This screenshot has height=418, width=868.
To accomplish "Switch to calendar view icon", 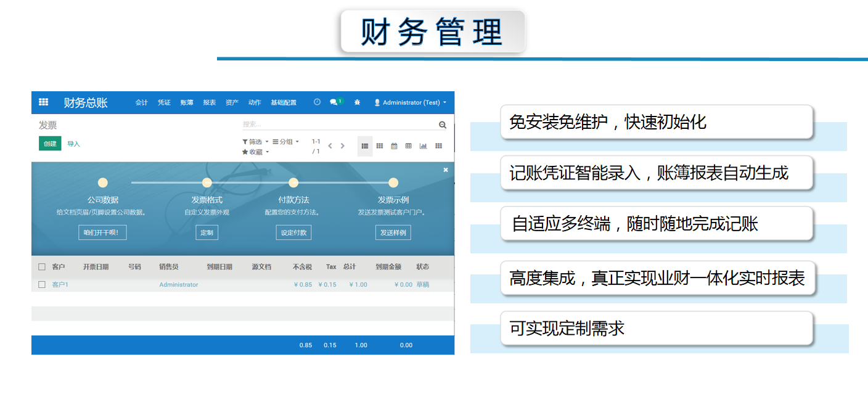I will (x=394, y=146).
